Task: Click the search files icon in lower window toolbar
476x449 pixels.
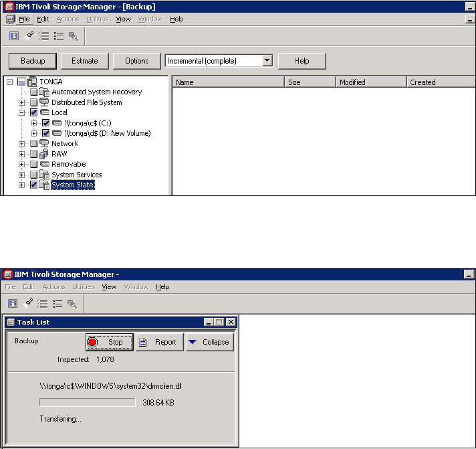Action: (72, 304)
